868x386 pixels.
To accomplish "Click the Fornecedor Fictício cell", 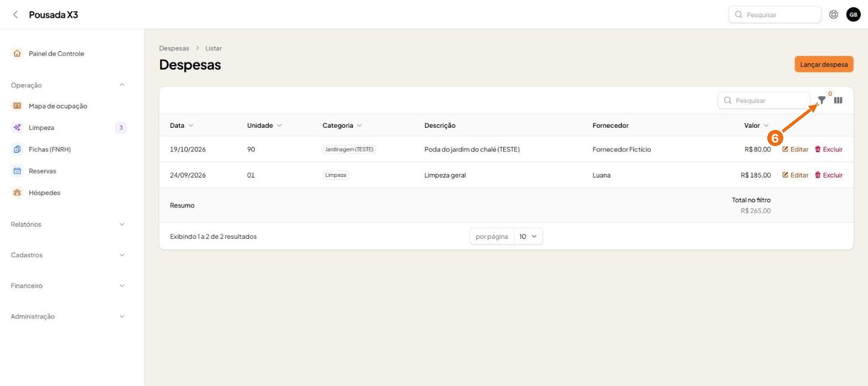I will coord(622,149).
